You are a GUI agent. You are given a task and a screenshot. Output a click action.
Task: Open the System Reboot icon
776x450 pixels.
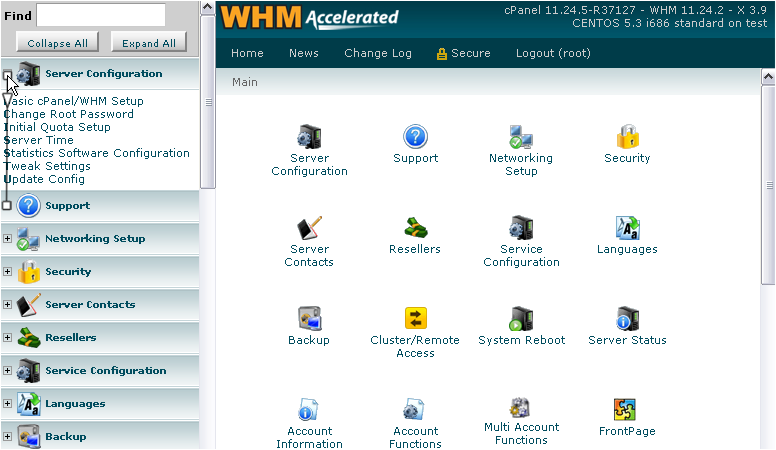pyautogui.click(x=521, y=319)
